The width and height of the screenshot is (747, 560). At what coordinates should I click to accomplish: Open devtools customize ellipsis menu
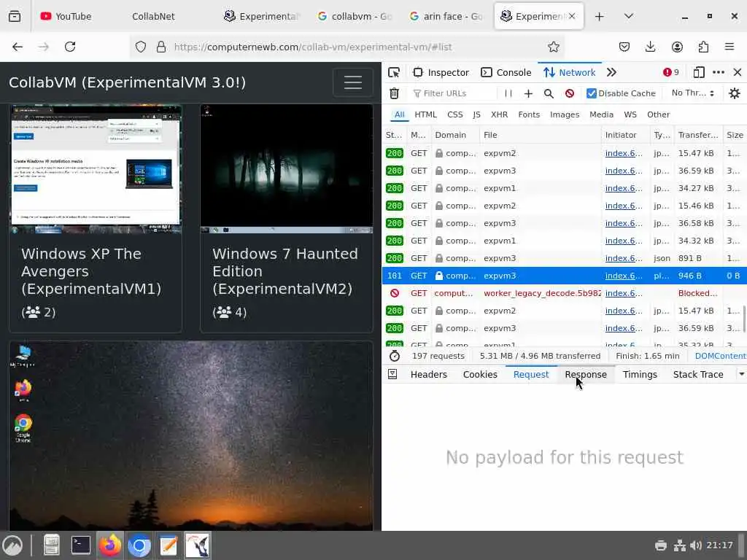tap(719, 72)
